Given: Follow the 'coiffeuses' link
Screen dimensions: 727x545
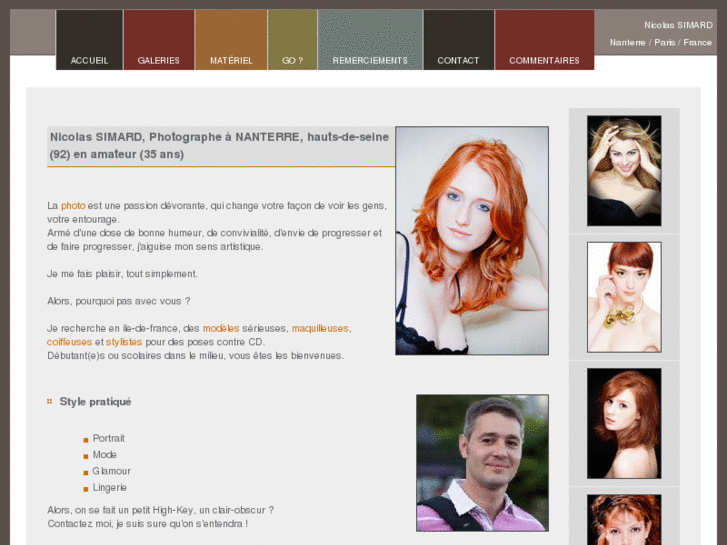Looking at the screenshot, I should (70, 342).
